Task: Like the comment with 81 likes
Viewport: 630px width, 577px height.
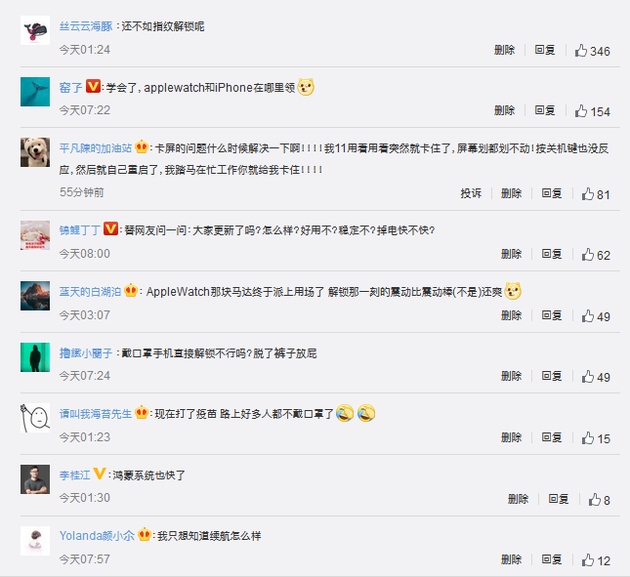Action: pyautogui.click(x=587, y=194)
